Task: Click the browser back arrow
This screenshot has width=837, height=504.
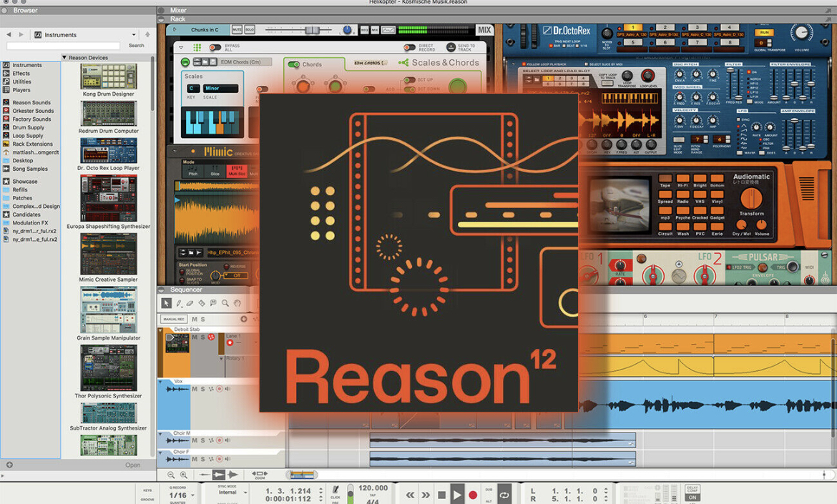Action: coord(9,34)
